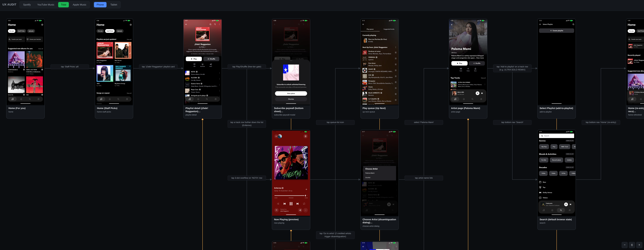This screenshot has height=250, width=644.
Task: Click skip-next icon in Now Playing screen
Action: (297, 204)
